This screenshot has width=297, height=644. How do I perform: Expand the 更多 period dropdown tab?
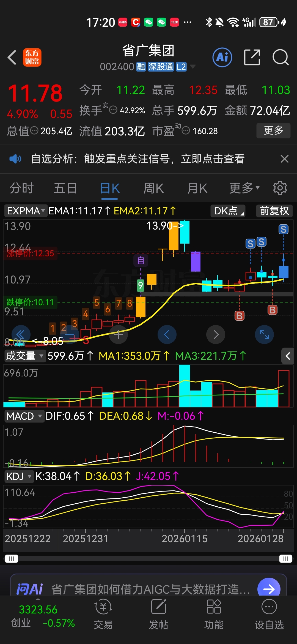(x=244, y=188)
